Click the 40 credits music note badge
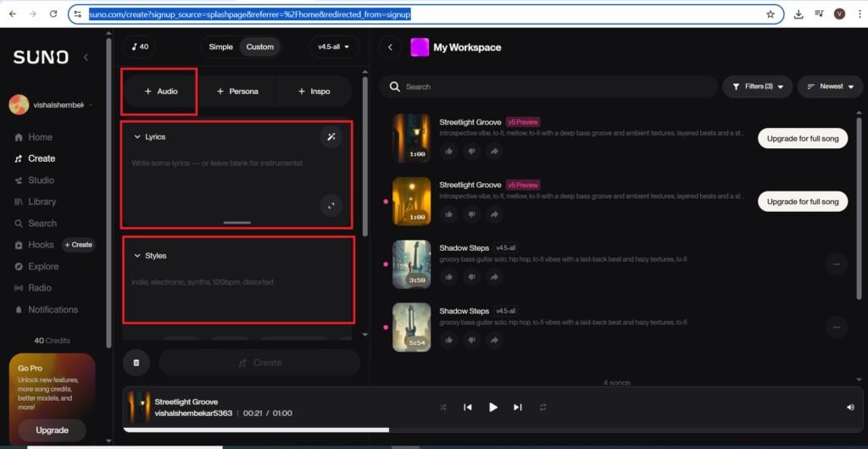 point(140,47)
